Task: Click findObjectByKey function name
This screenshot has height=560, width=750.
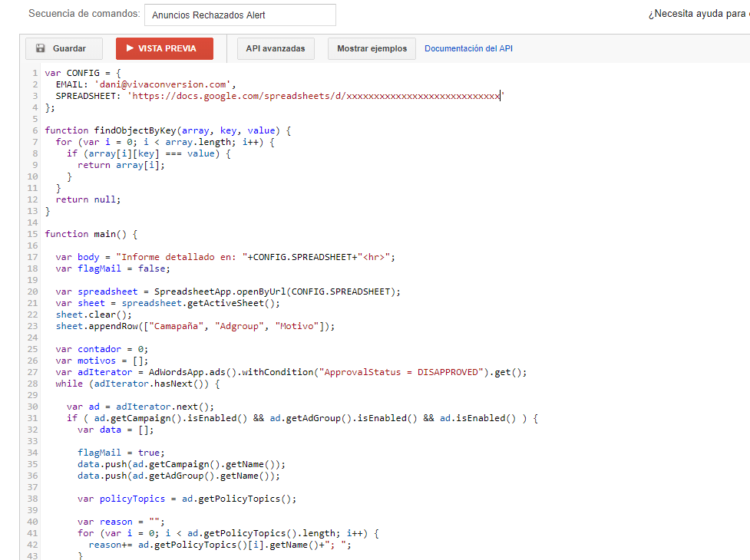Action: (135, 130)
